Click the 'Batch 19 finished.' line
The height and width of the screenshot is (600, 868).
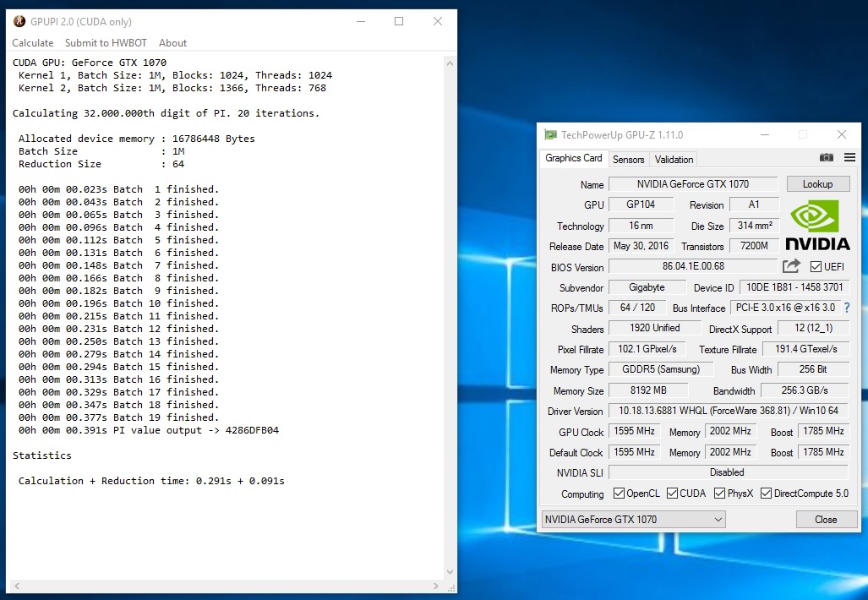click(x=118, y=417)
